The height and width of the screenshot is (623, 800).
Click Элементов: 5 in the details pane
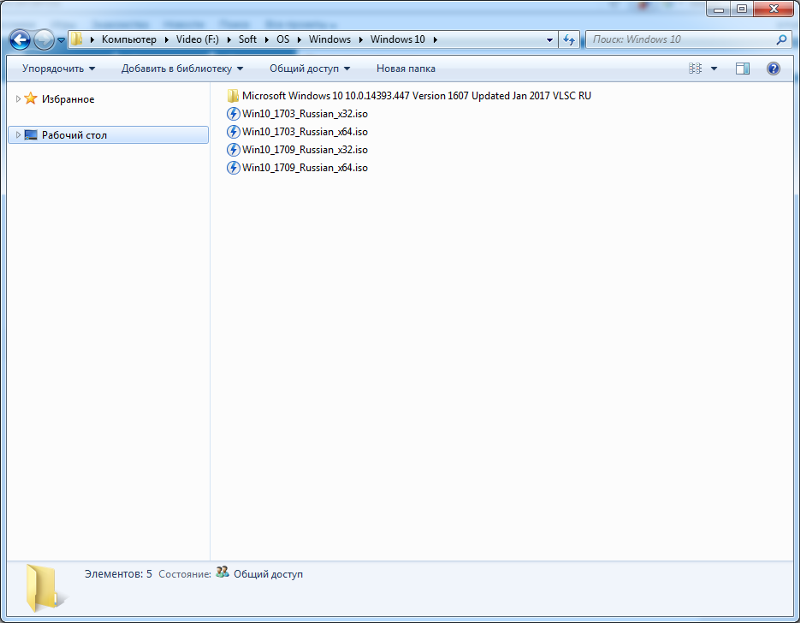[118, 574]
